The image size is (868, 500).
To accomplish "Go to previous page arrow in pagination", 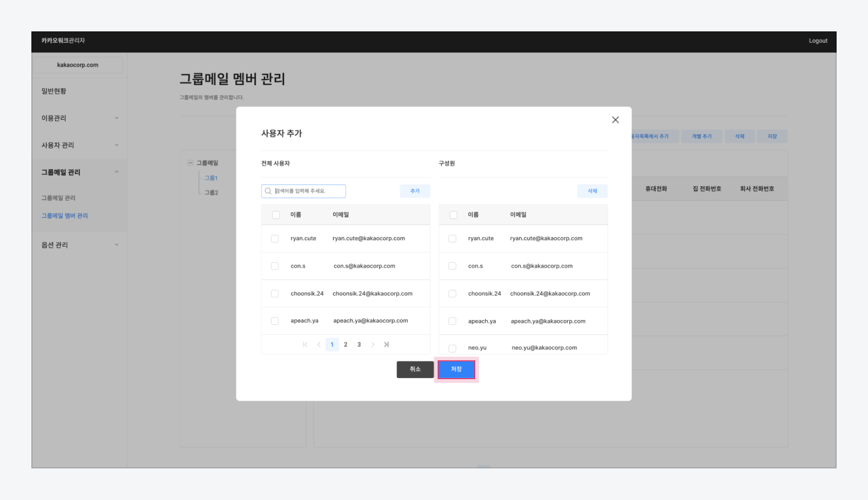I will tap(318, 345).
